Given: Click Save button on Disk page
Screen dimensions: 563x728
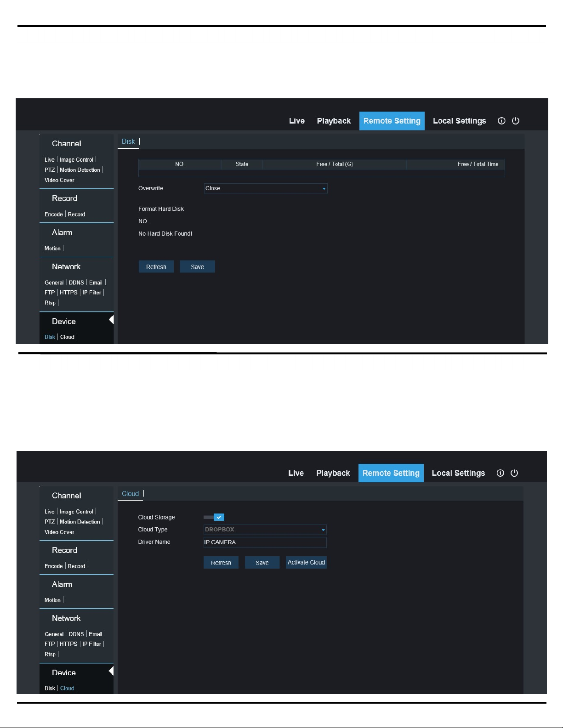Looking at the screenshot, I should (x=198, y=267).
